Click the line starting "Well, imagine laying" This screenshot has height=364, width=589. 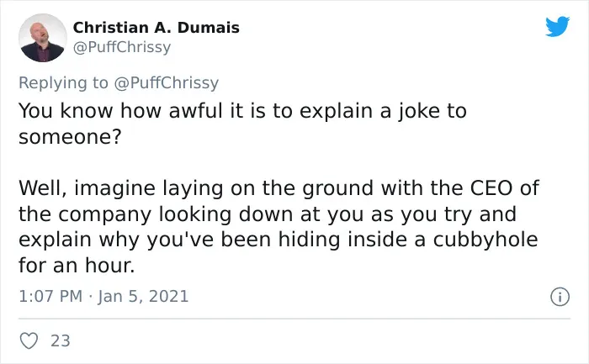pos(279,188)
